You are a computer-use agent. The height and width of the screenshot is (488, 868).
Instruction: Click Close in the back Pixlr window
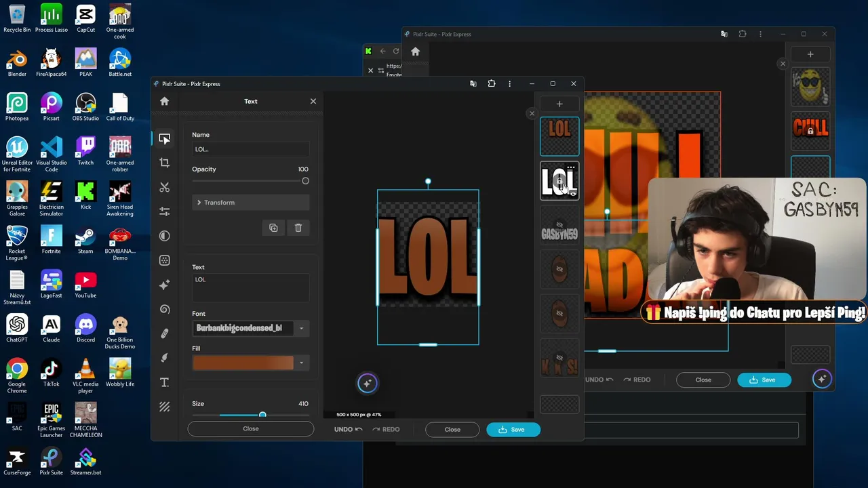pyautogui.click(x=703, y=380)
